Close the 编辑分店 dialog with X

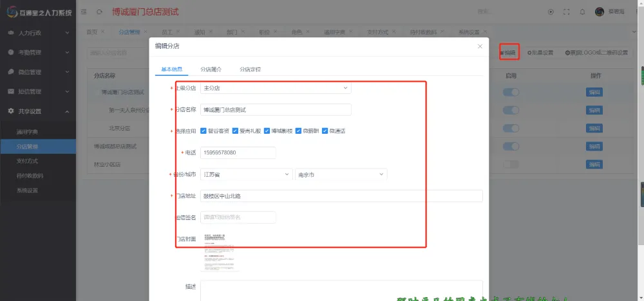click(x=480, y=46)
